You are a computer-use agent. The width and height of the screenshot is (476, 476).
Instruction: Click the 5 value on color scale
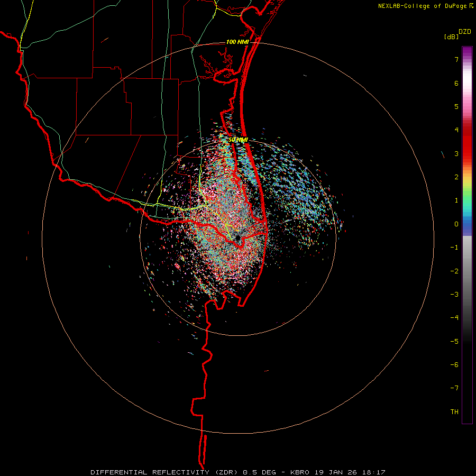[456, 106]
